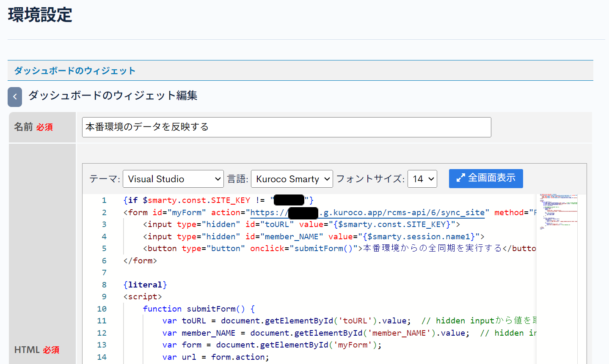The height and width of the screenshot is (364, 609).
Task: Click the {literal} tag on line 8
Action: pyautogui.click(x=145, y=285)
